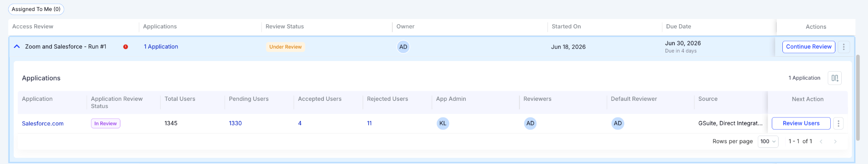
Task: Click the red alert icon beside Run #1
Action: [x=125, y=47]
